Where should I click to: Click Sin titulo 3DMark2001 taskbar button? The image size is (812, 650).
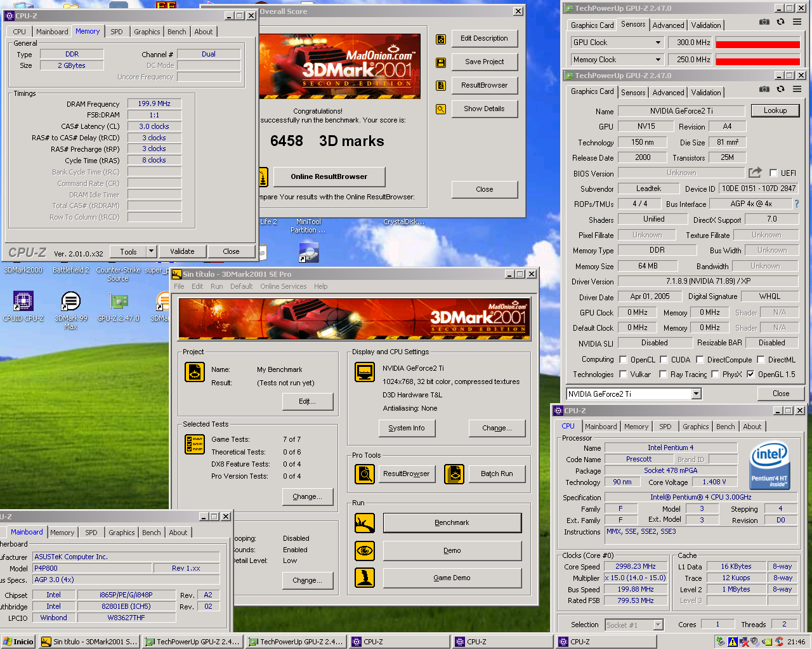click(x=89, y=642)
